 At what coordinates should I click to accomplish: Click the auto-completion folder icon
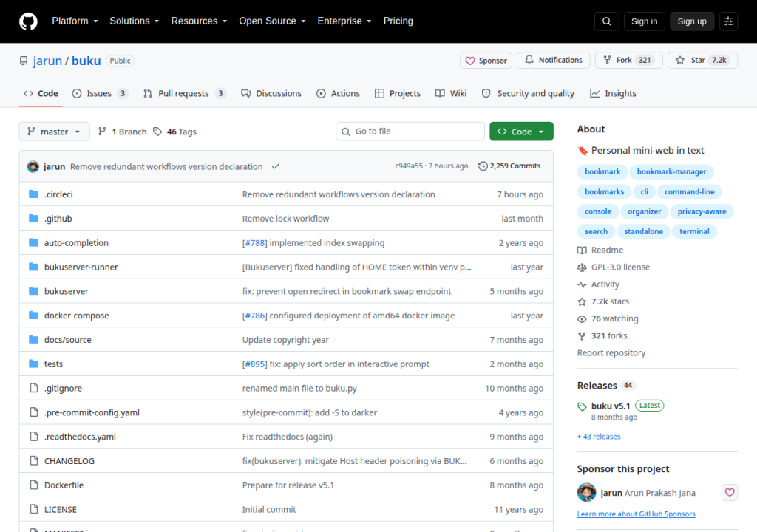33,242
